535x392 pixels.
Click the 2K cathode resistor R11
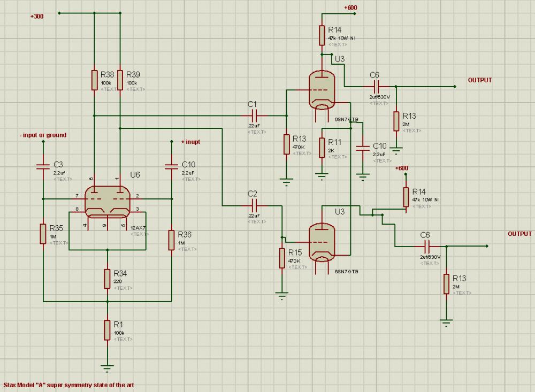coord(322,147)
